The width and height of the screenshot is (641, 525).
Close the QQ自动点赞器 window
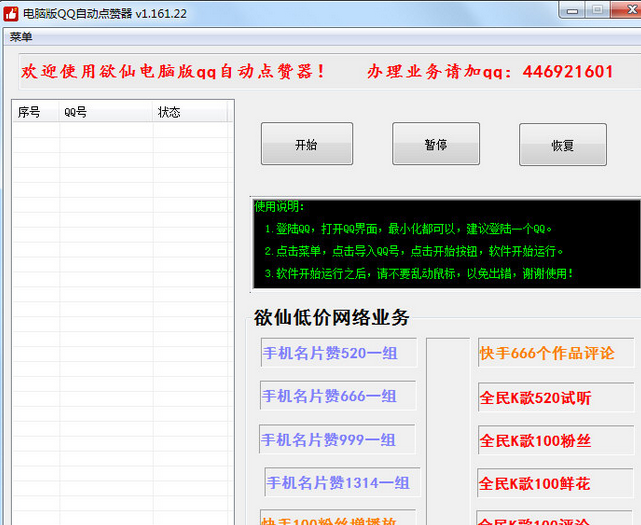pos(628,9)
